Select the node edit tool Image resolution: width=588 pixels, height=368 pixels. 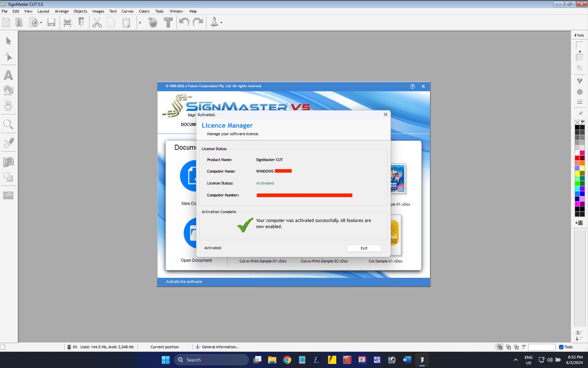click(x=9, y=57)
